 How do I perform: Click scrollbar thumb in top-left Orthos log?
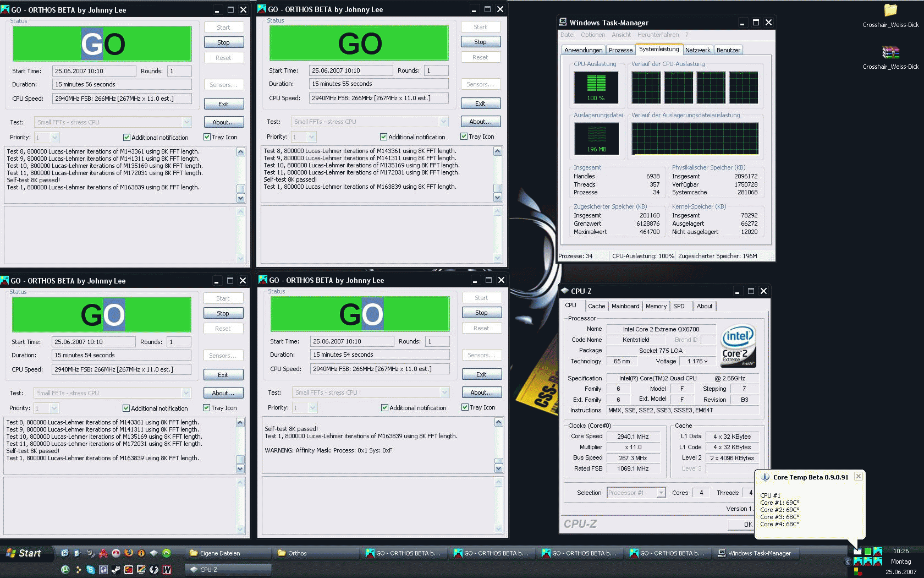240,189
